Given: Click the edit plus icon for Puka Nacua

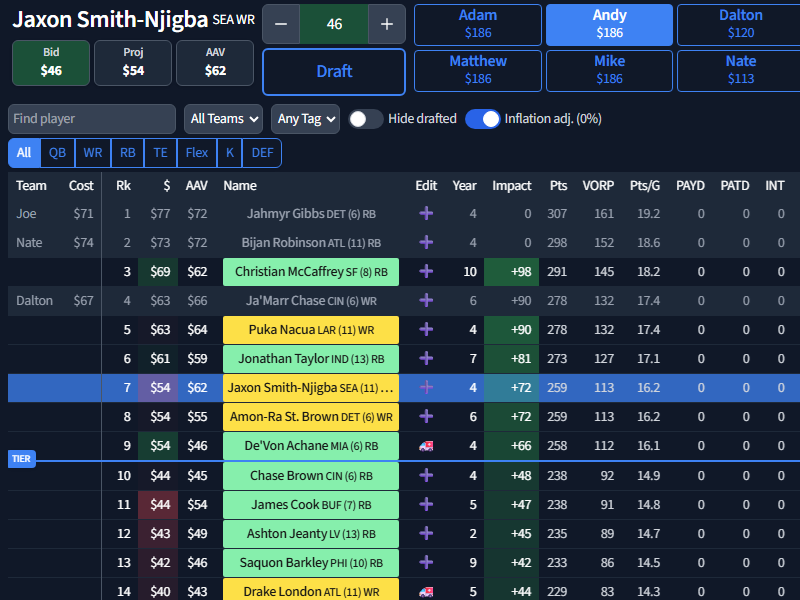Looking at the screenshot, I should click(x=426, y=330).
